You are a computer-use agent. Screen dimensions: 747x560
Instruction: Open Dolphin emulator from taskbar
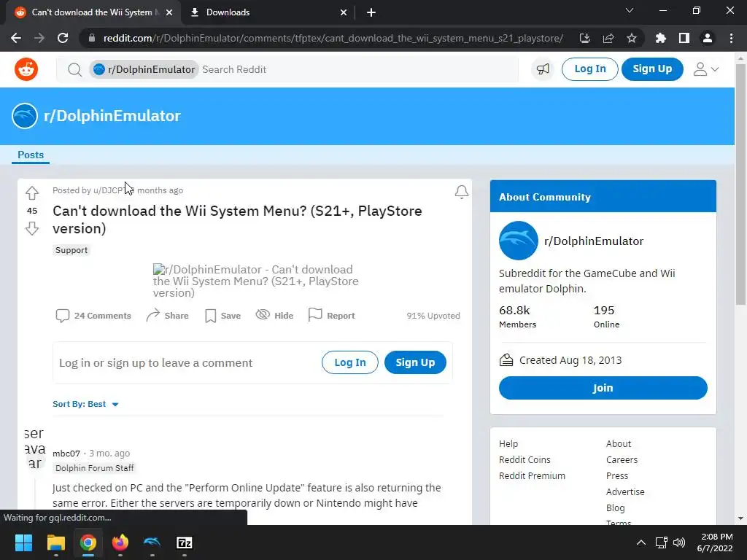click(x=152, y=542)
